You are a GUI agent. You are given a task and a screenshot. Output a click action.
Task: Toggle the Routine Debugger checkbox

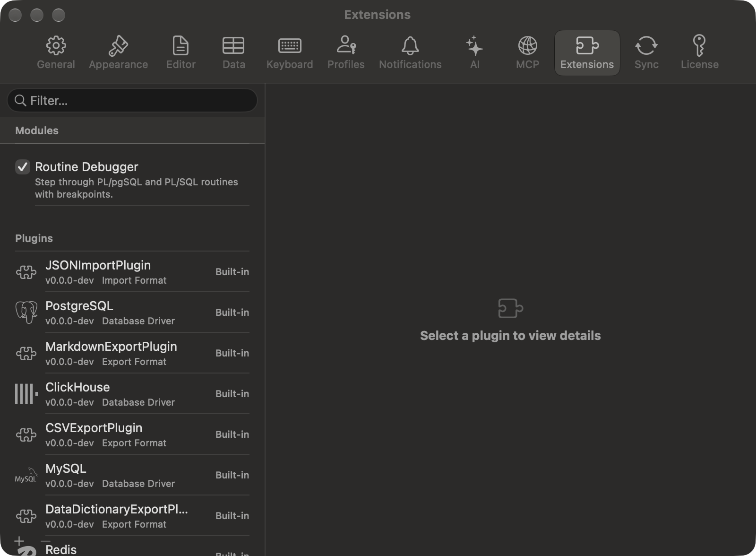[x=23, y=167]
